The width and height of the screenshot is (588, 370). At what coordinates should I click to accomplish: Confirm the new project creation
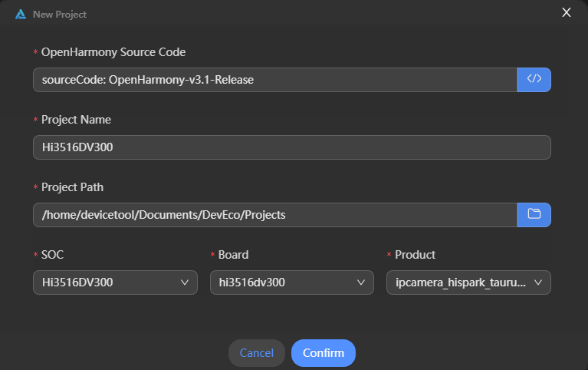pyautogui.click(x=324, y=353)
